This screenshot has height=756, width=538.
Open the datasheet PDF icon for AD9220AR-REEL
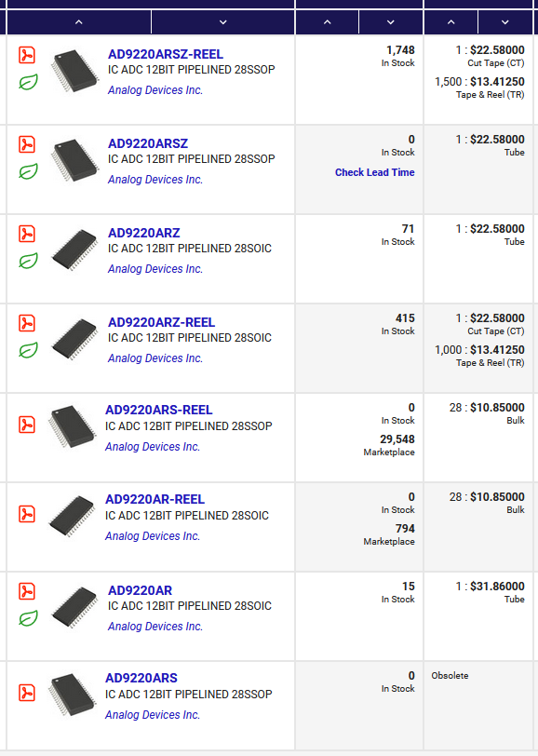(x=27, y=514)
